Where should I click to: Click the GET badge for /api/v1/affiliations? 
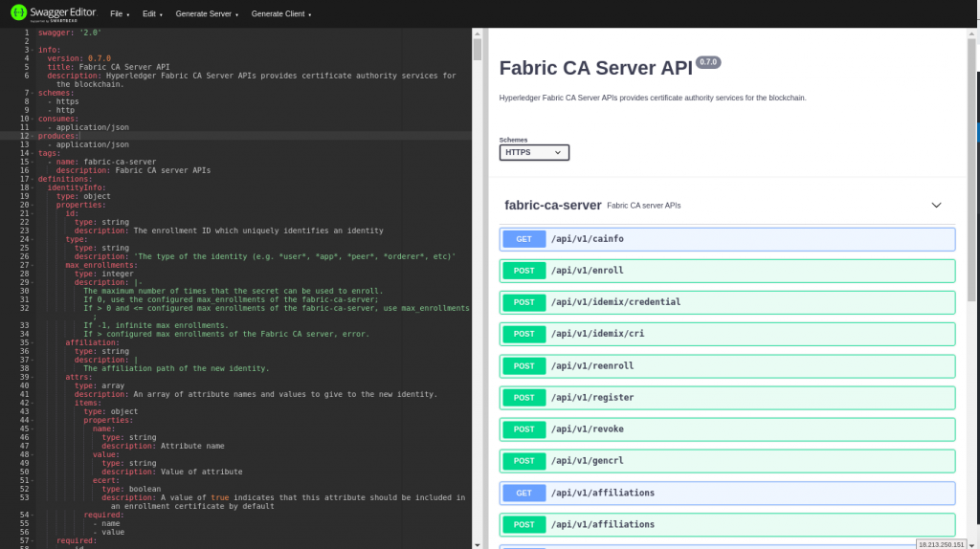point(523,493)
